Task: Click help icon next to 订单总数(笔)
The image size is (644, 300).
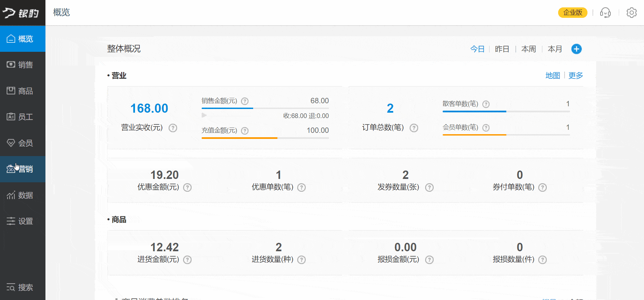Action: click(x=414, y=128)
